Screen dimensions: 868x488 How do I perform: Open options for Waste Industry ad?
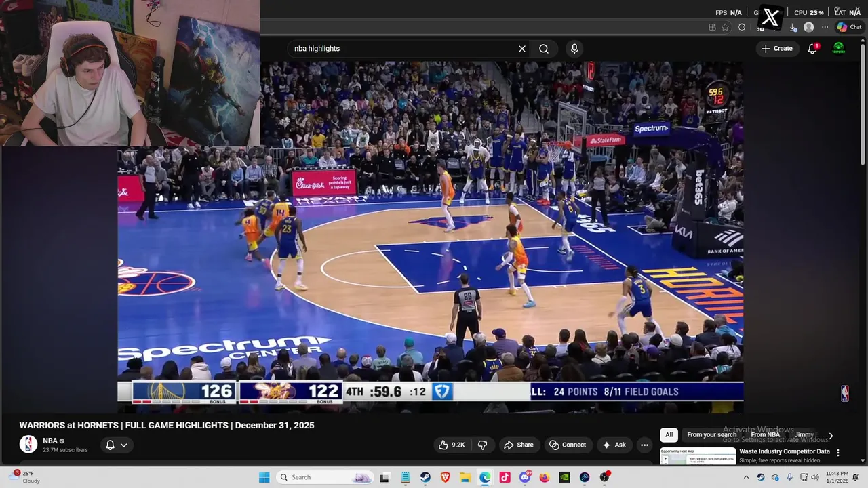coord(838,453)
